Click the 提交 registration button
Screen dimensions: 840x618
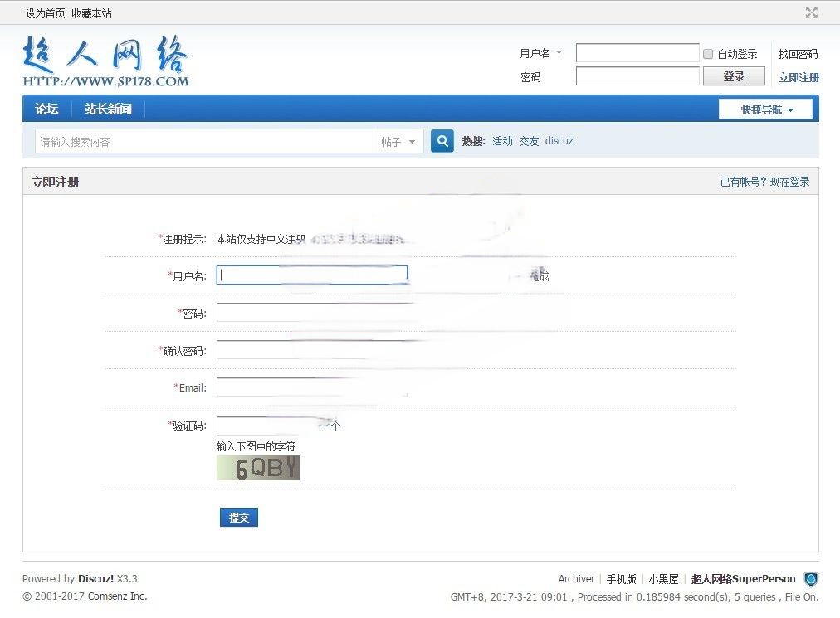click(239, 517)
